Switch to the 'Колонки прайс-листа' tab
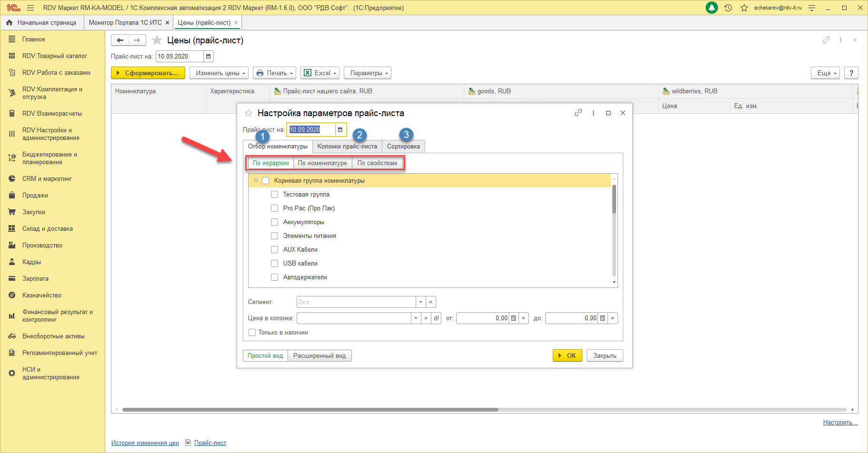Image resolution: width=868 pixels, height=453 pixels. [347, 147]
